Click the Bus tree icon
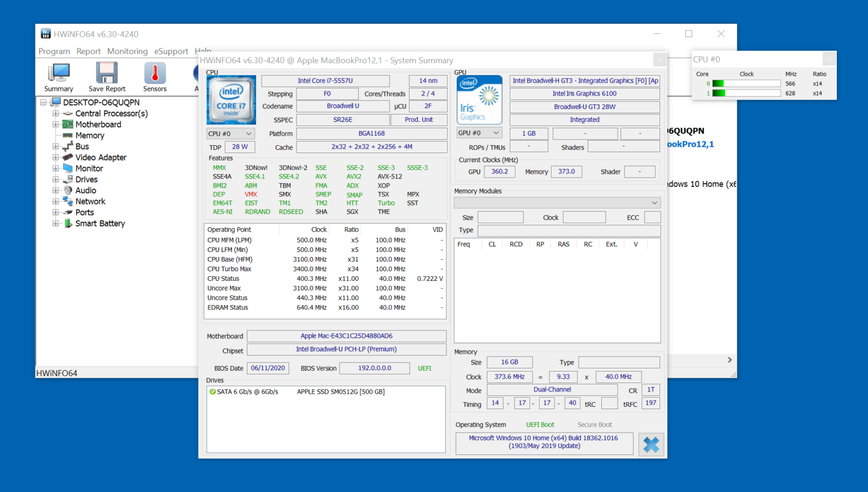Viewport: 868px width, 492px height. click(68, 146)
